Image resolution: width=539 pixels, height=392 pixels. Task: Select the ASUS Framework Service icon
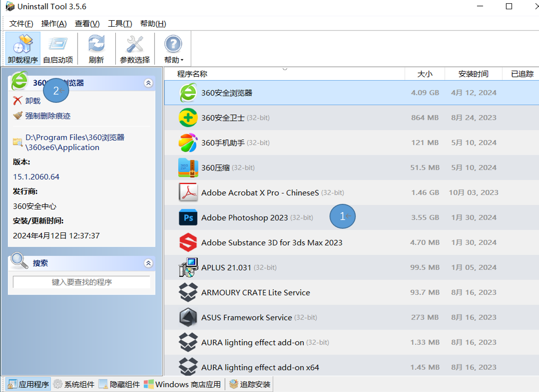click(188, 318)
